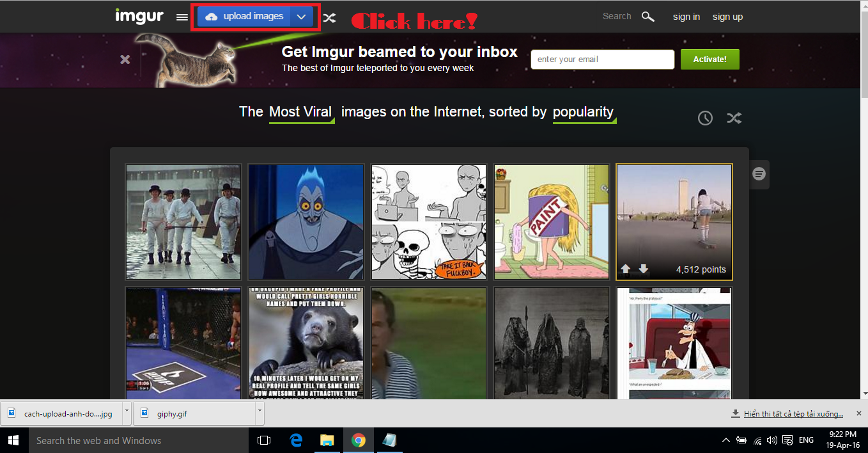Image resolution: width=868 pixels, height=453 pixels.
Task: Downvote the skateboarder image with down arrow
Action: (x=644, y=269)
